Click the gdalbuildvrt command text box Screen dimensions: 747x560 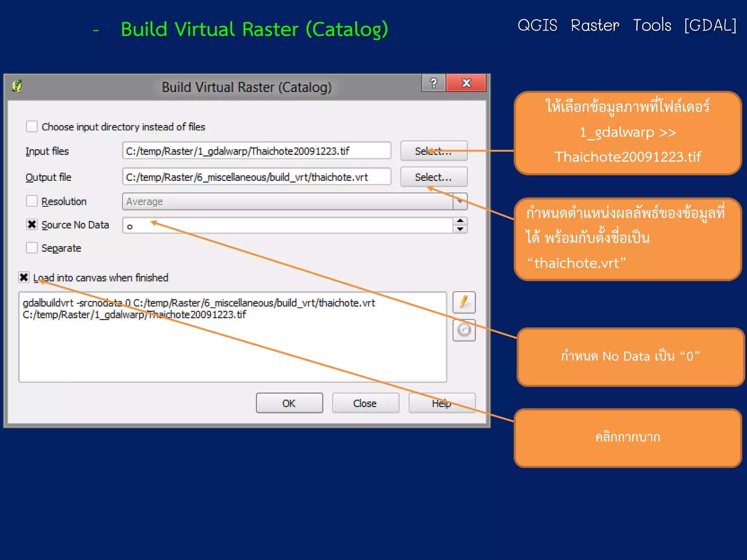(x=233, y=337)
